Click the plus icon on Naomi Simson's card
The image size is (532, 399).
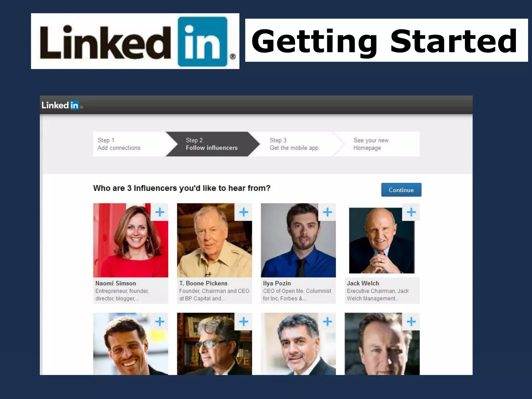[x=159, y=212]
